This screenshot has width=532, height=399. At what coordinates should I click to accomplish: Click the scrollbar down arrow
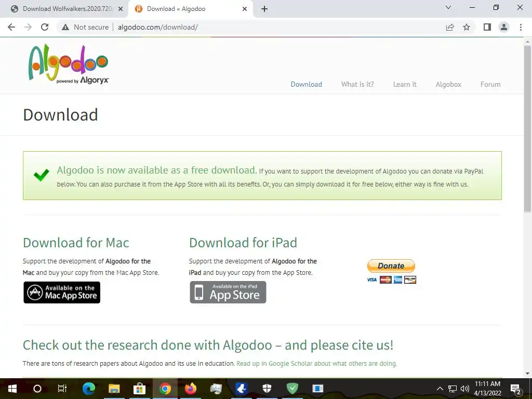(527, 373)
